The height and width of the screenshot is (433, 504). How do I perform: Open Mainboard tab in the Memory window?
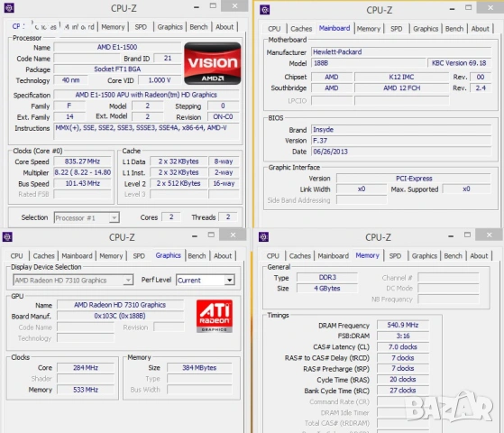(333, 256)
